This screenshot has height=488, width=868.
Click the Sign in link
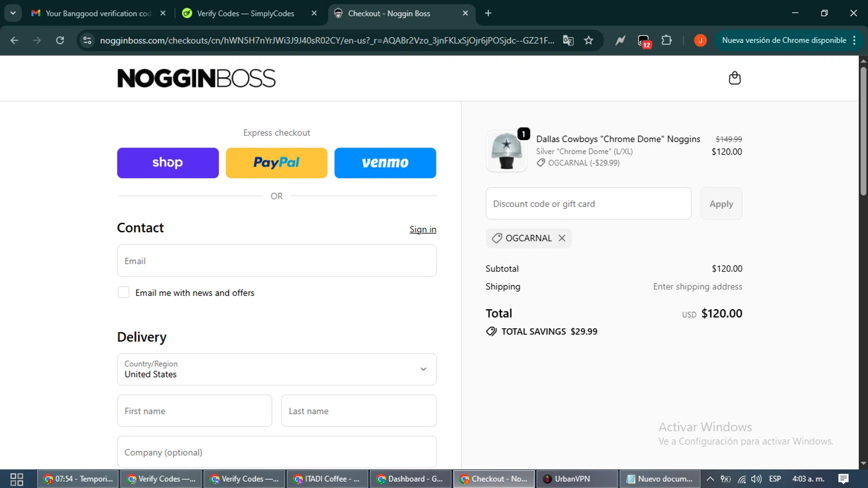click(423, 229)
